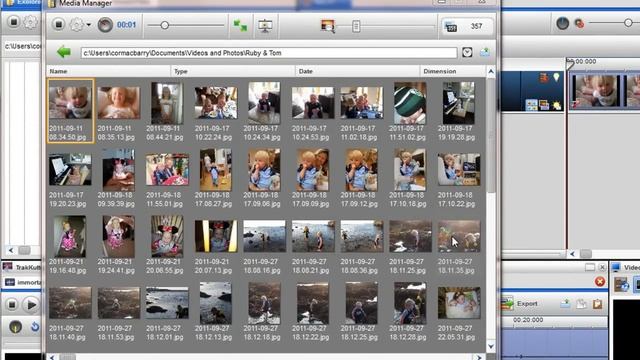Toggle the lightbulb icon on the track
This screenshot has height=360, width=640.
click(x=556, y=77)
